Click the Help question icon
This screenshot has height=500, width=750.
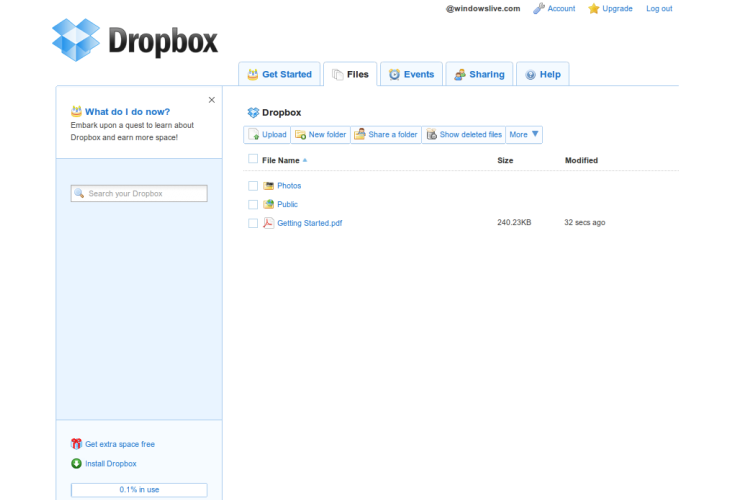[530, 75]
